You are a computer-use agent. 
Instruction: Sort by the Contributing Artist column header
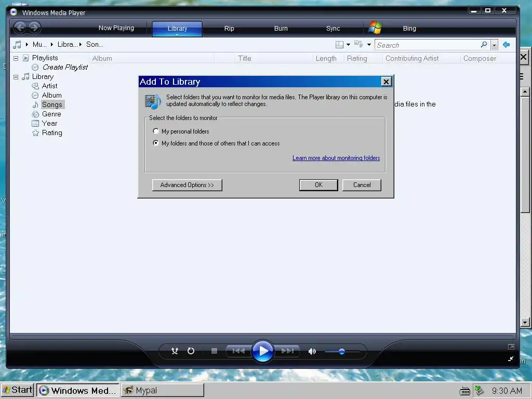point(421,58)
